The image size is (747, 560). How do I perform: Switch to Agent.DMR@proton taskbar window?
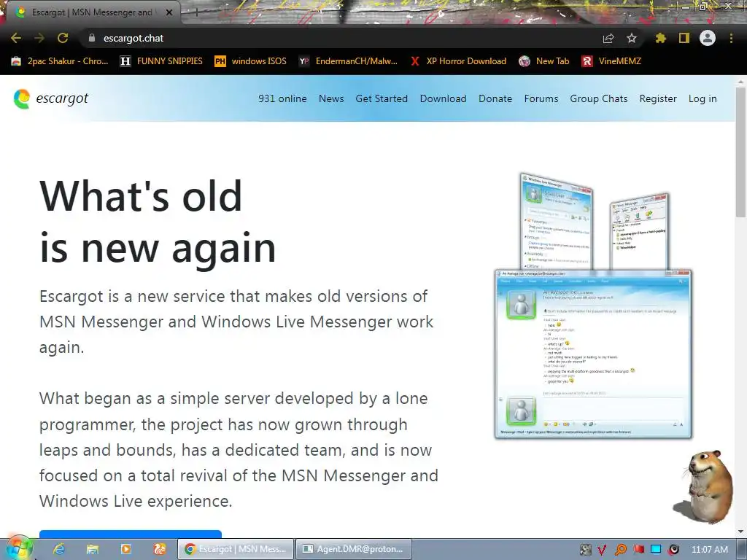pyautogui.click(x=354, y=549)
